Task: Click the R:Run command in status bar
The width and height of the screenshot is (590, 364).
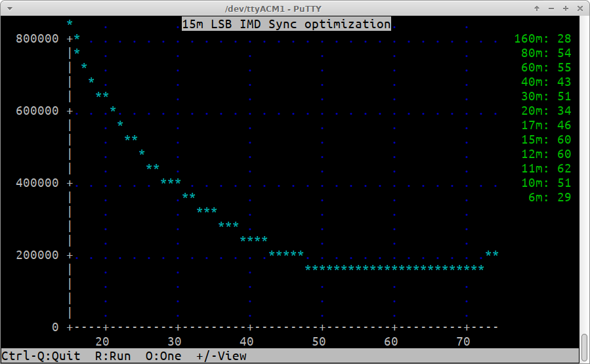Action: tap(113, 356)
